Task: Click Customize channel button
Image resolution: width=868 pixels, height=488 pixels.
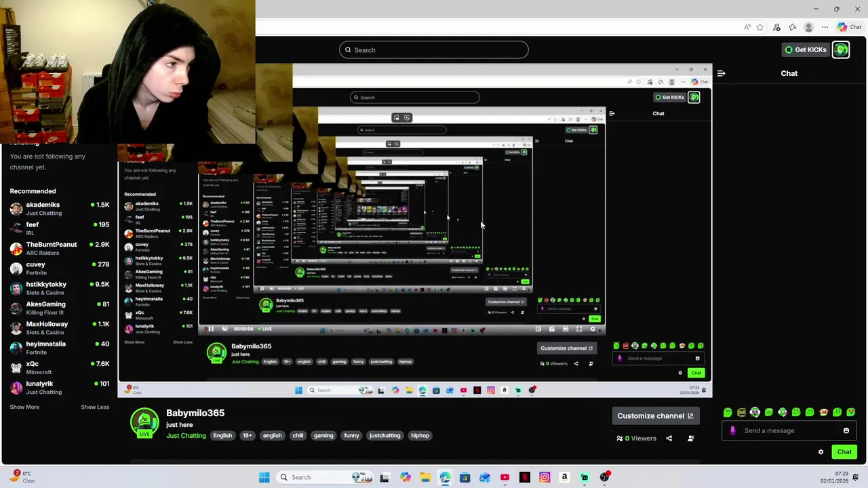Action: coord(655,415)
